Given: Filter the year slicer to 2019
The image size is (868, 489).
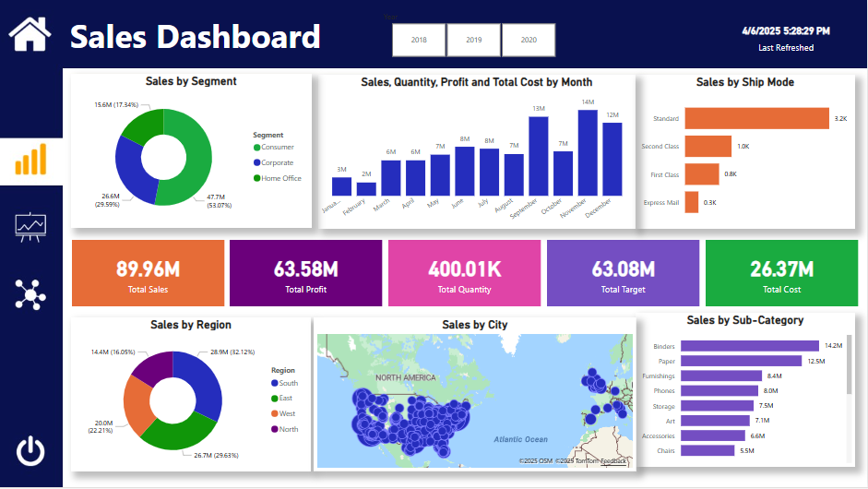Looking at the screenshot, I should click(x=474, y=40).
